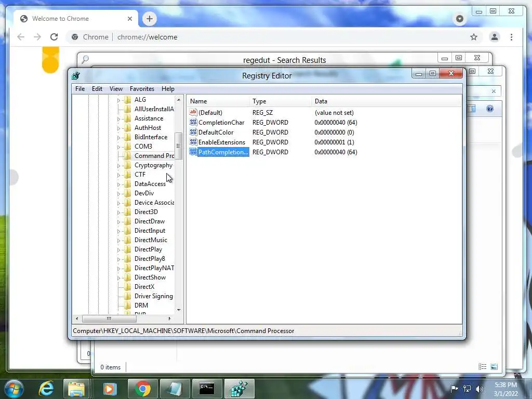Viewport: 532px width, 399px height.
Task: Select the DirectInput key in tree
Action: pos(150,230)
